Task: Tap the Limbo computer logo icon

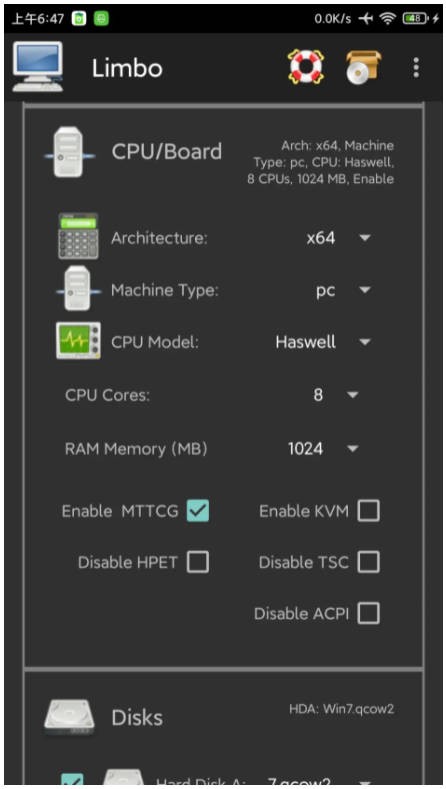Action: click(38, 67)
